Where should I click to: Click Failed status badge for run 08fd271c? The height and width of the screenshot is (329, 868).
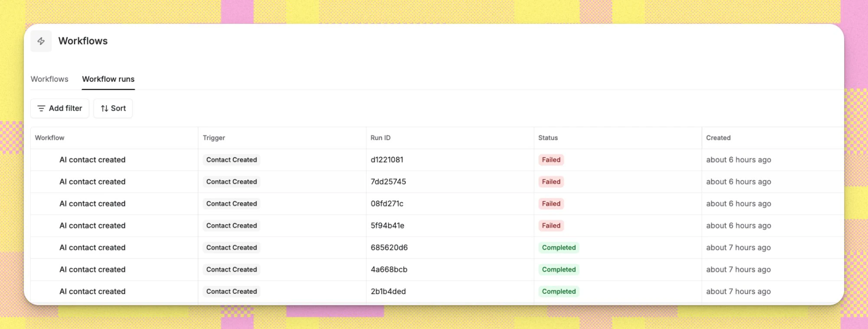pyautogui.click(x=551, y=204)
